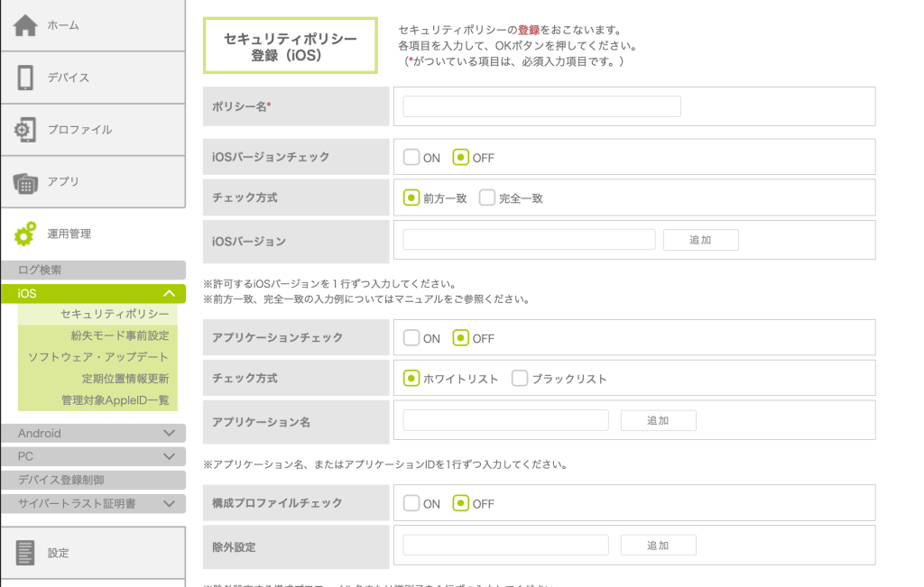Click 追加 button beside application name field
The width and height of the screenshot is (924, 587).
(658, 420)
